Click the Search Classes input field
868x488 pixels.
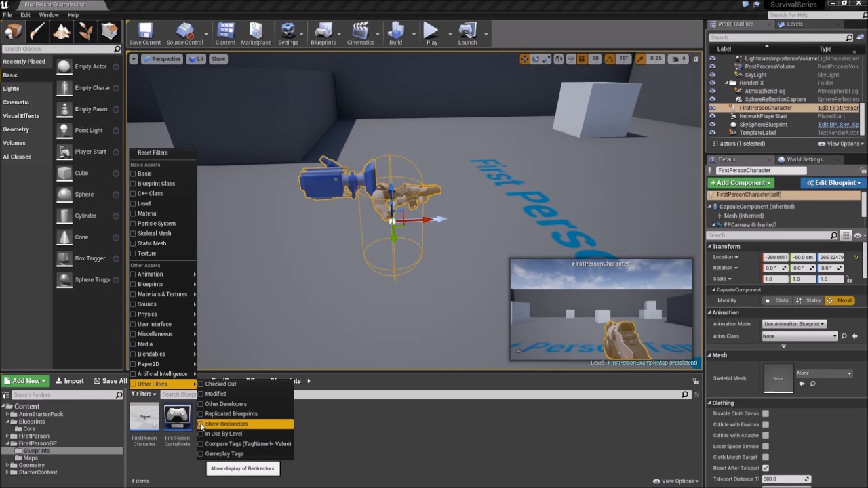click(x=61, y=49)
